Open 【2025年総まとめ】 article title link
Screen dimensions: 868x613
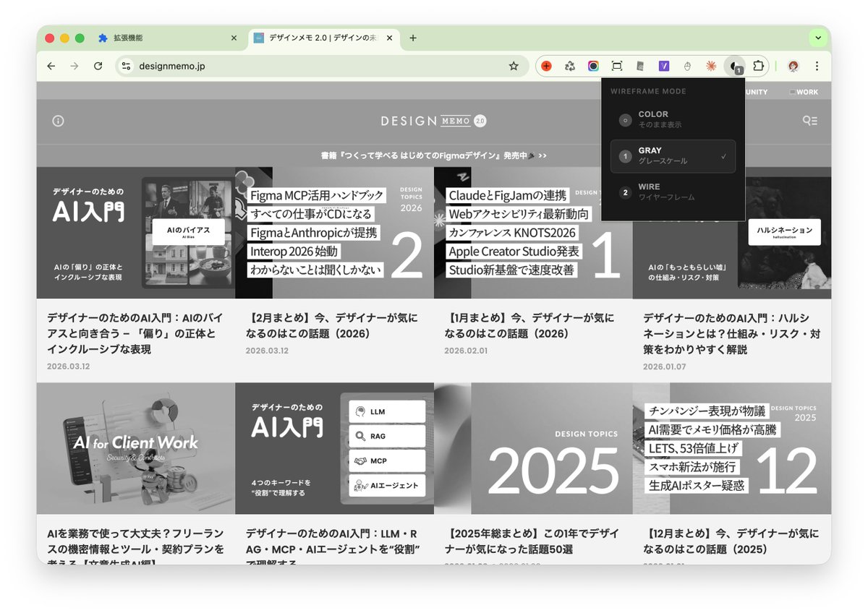coord(531,541)
